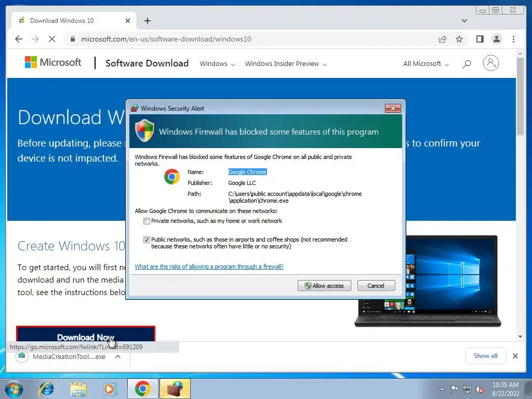
Task: Open the firewall risks help link
Action: point(209,267)
